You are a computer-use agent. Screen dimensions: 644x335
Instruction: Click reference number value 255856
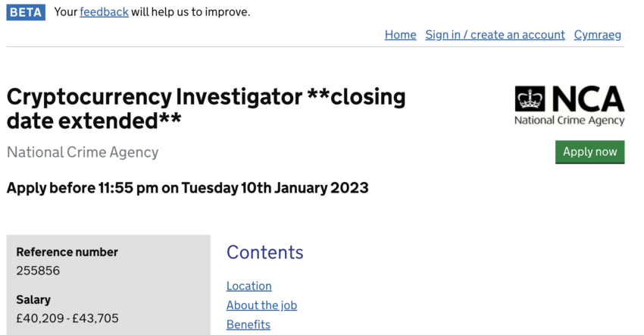(x=38, y=271)
